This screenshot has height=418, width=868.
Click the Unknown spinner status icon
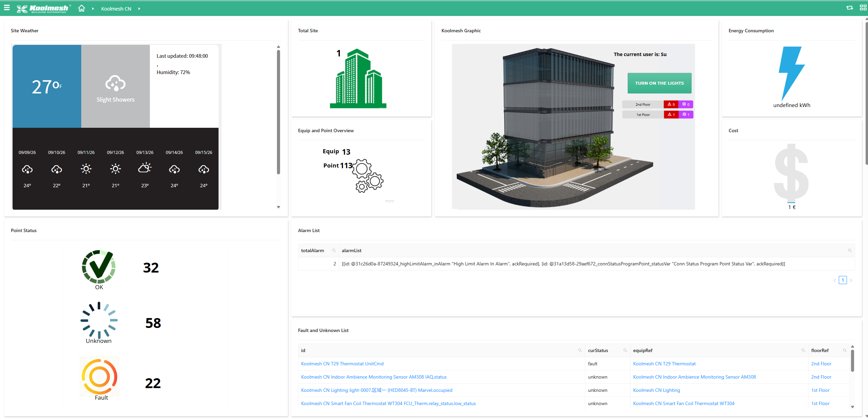point(99,320)
